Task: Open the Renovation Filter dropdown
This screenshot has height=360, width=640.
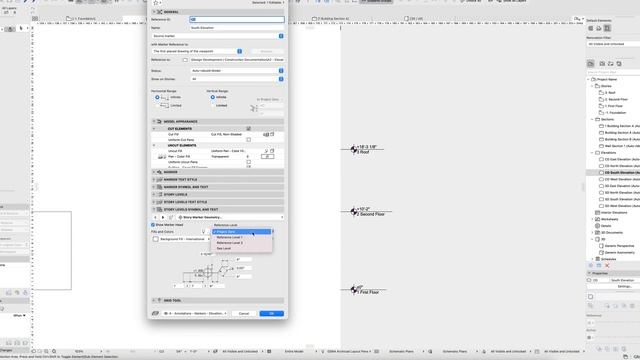Action: 613,44
